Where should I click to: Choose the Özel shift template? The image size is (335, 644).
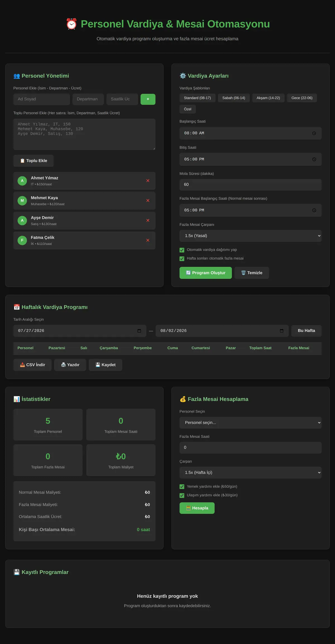click(x=188, y=109)
